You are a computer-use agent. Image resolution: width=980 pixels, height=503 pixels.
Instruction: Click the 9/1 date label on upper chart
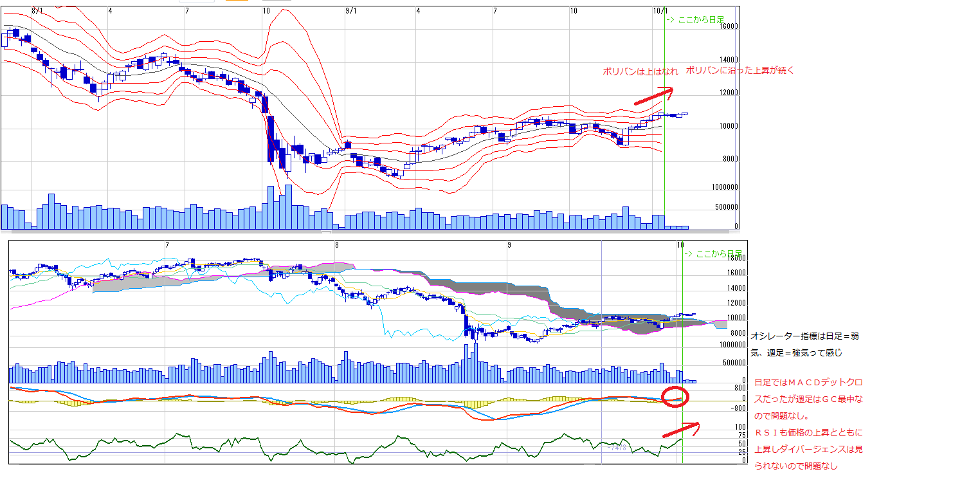pyautogui.click(x=351, y=11)
